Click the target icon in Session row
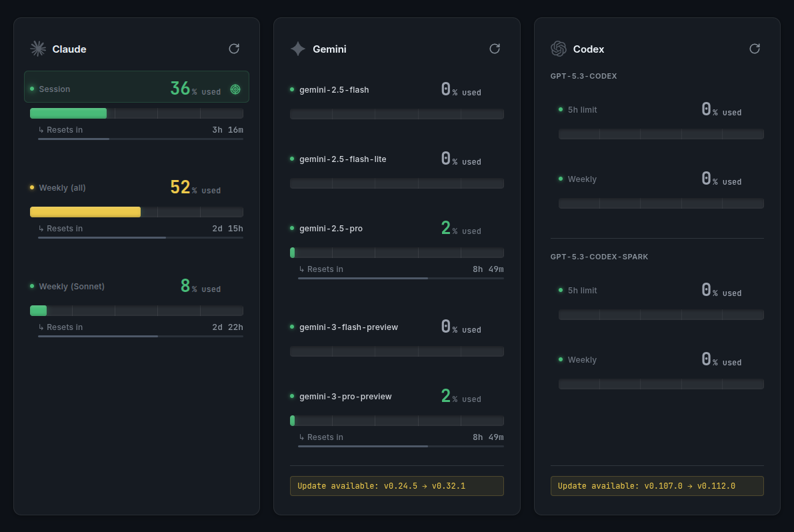Screen dimensions: 794x532 (235, 89)
